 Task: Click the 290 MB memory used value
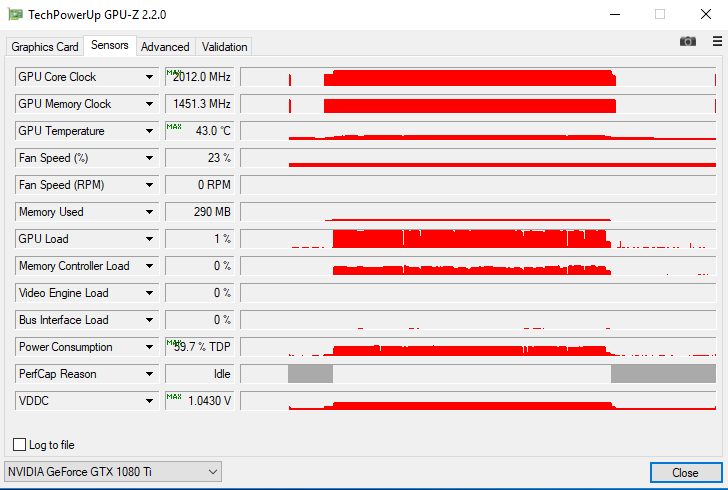click(x=200, y=212)
